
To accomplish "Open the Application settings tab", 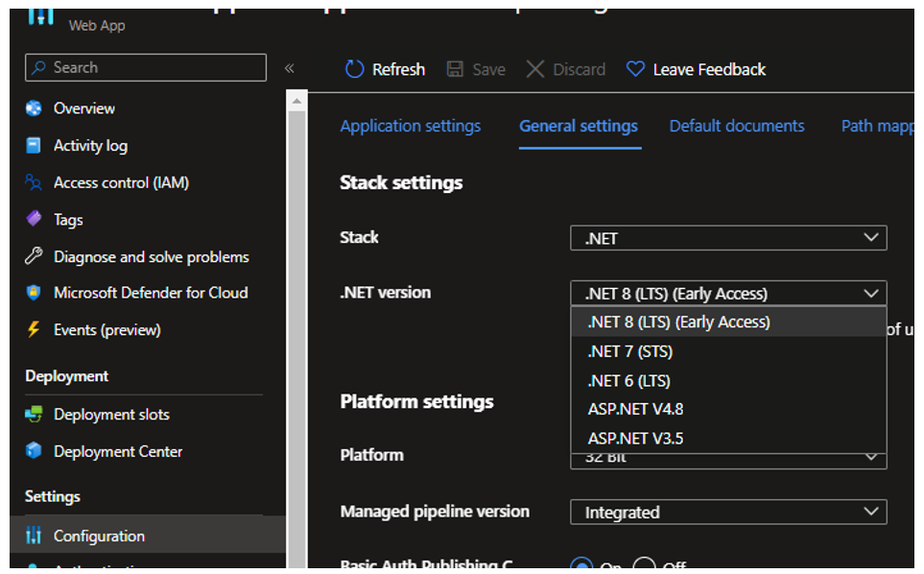I will tap(410, 126).
